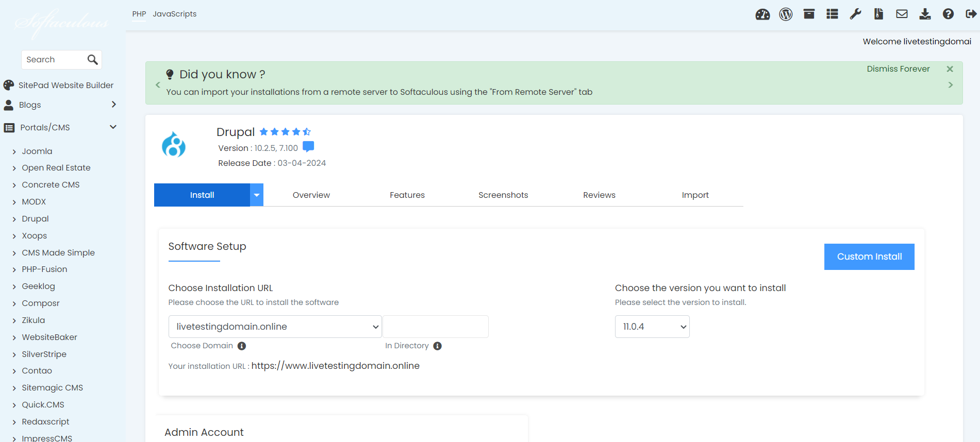The height and width of the screenshot is (442, 980).
Task: Open the version 11.0.4 dropdown
Action: (652, 327)
